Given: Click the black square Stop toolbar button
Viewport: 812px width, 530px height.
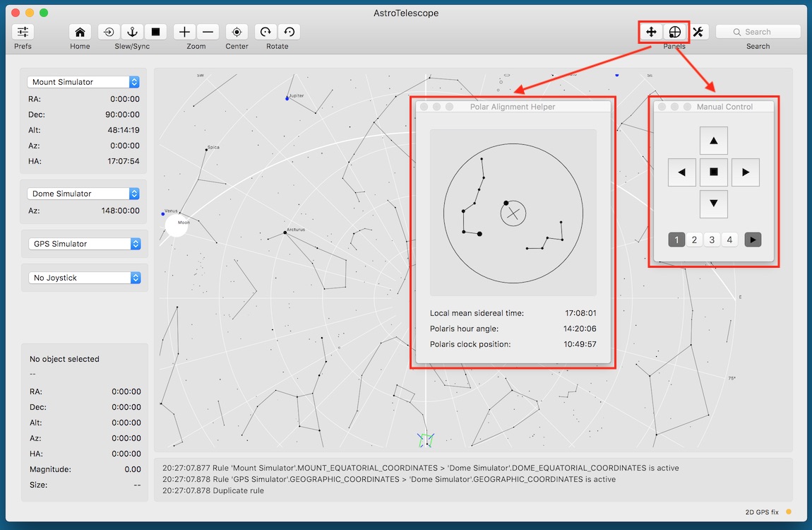Looking at the screenshot, I should (x=155, y=32).
